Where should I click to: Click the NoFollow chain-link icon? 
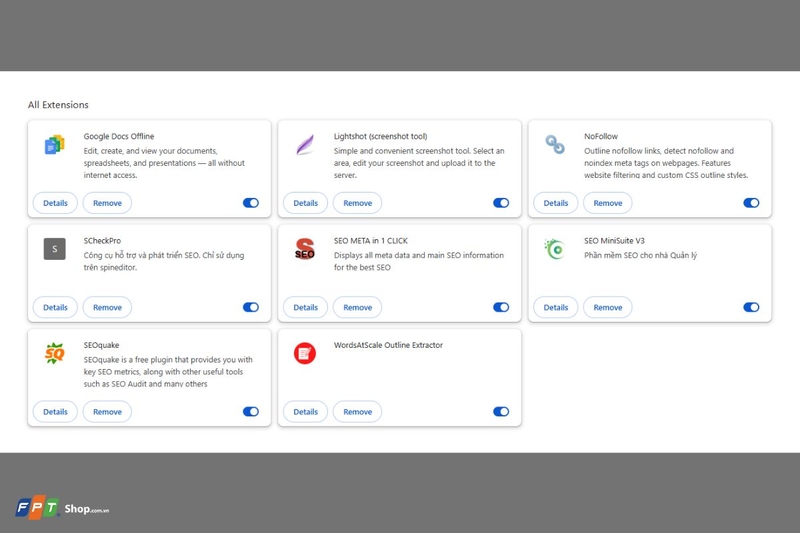(555, 144)
